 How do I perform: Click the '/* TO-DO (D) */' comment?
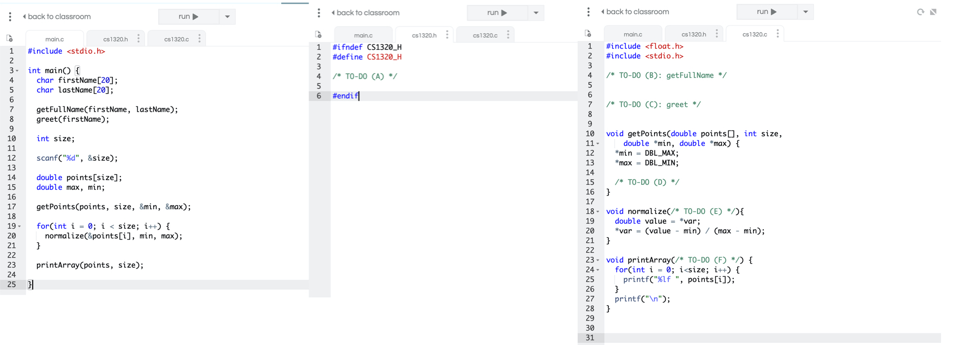tap(647, 182)
